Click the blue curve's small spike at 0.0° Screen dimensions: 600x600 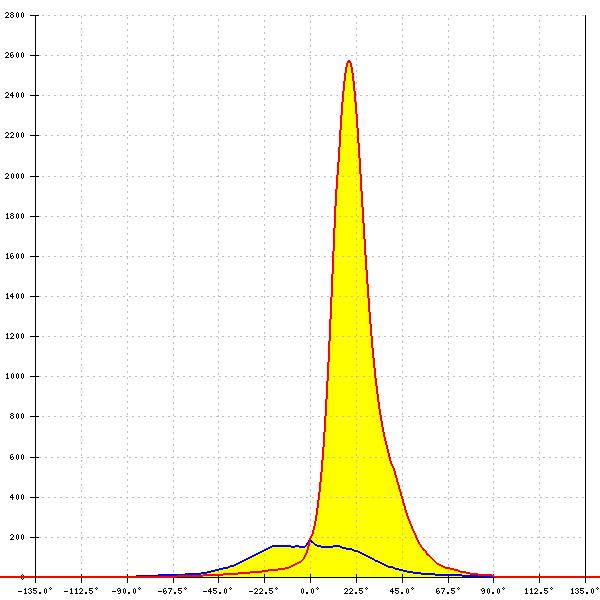click(x=310, y=541)
